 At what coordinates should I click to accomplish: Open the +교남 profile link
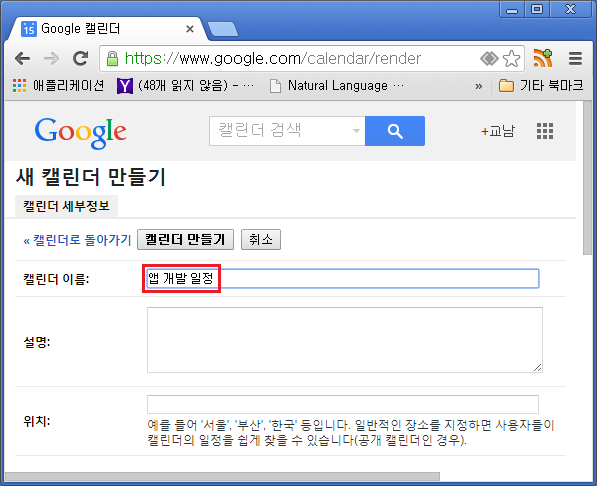(x=498, y=131)
